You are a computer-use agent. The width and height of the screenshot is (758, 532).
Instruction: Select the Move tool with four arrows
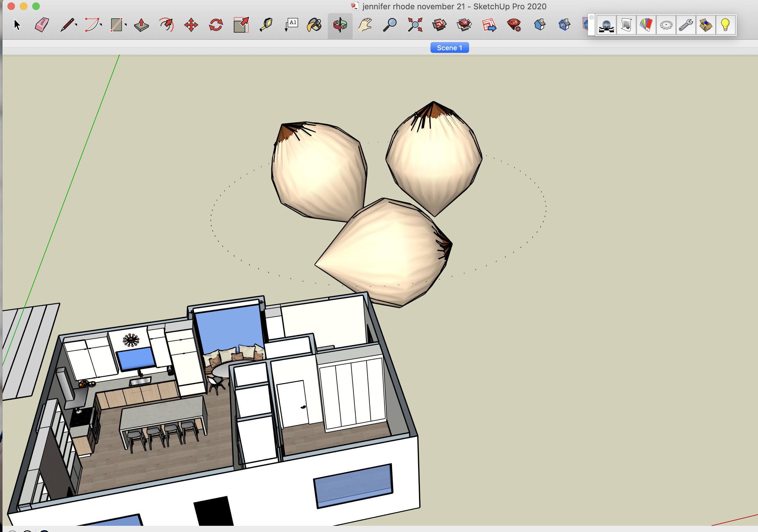pyautogui.click(x=191, y=25)
